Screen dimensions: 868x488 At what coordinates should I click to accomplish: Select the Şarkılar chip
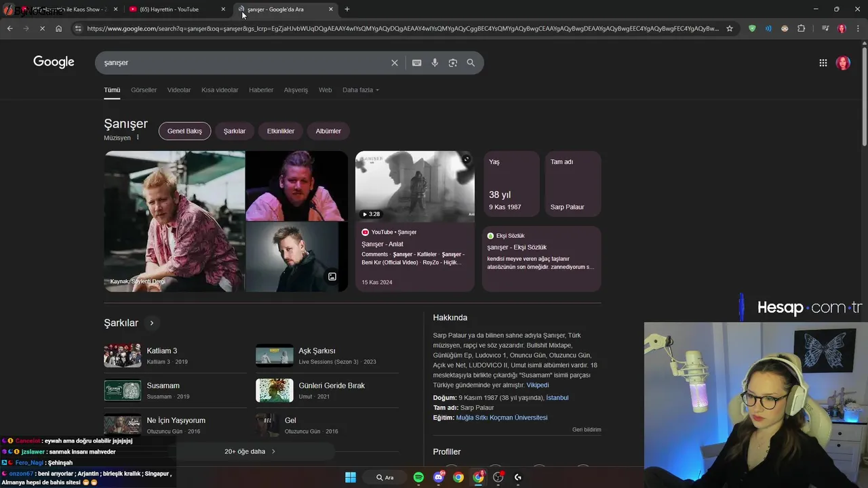tap(235, 131)
